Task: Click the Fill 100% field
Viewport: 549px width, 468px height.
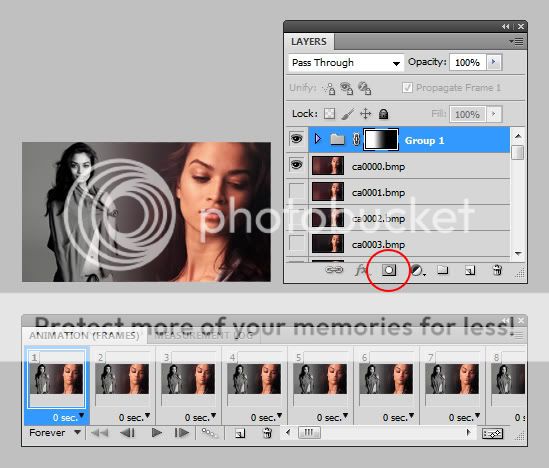Action: coord(467,114)
